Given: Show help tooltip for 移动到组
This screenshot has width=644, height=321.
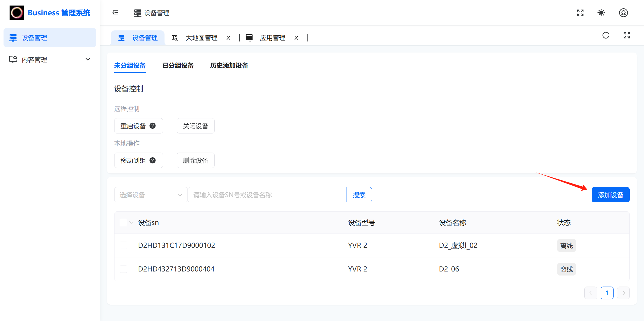Looking at the screenshot, I should (x=153, y=160).
